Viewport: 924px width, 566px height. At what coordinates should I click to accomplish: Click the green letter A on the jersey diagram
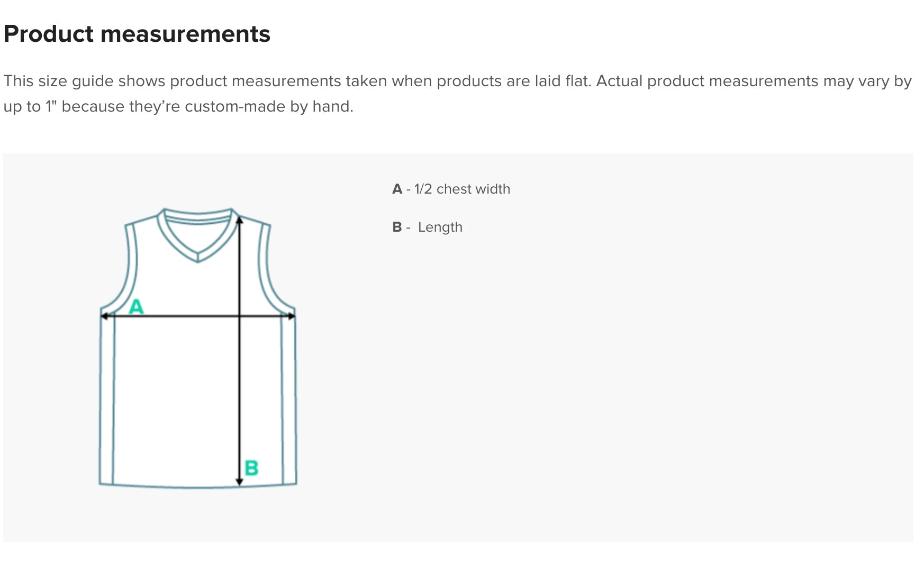point(136,306)
